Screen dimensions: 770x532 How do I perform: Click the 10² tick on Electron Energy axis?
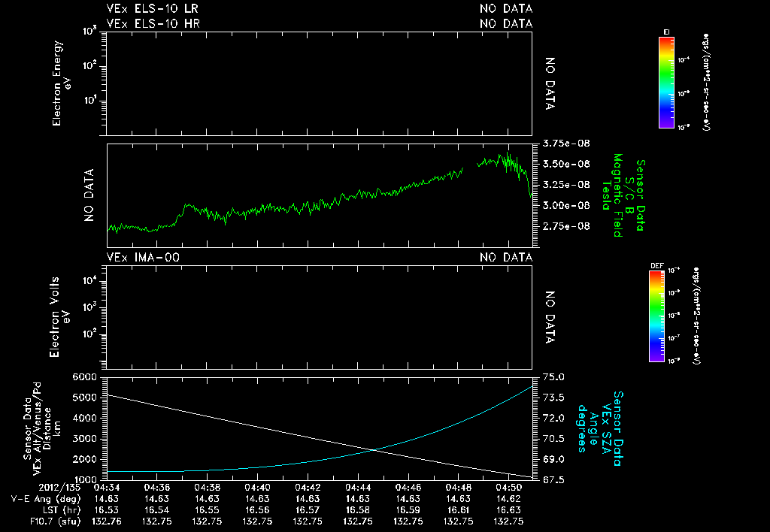click(89, 66)
